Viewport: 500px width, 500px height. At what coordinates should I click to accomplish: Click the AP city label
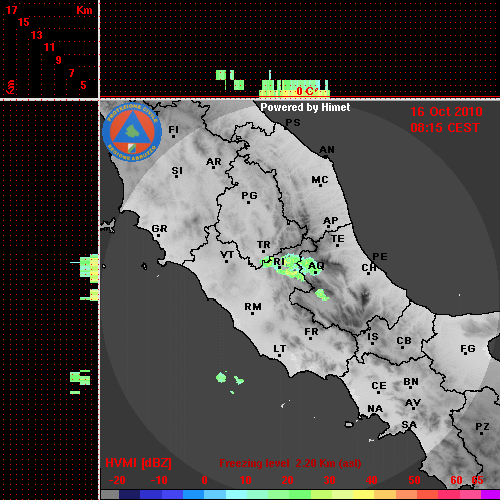tap(331, 221)
